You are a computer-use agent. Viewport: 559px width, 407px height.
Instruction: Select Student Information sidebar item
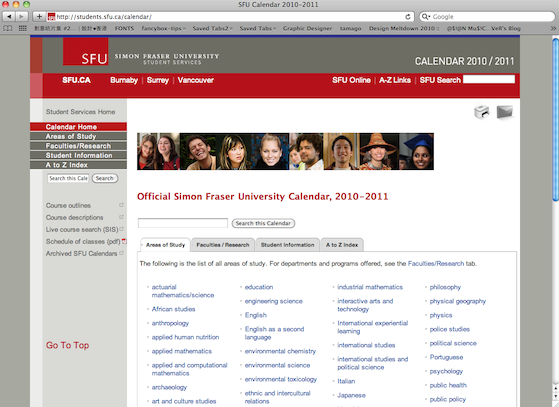tap(78, 155)
